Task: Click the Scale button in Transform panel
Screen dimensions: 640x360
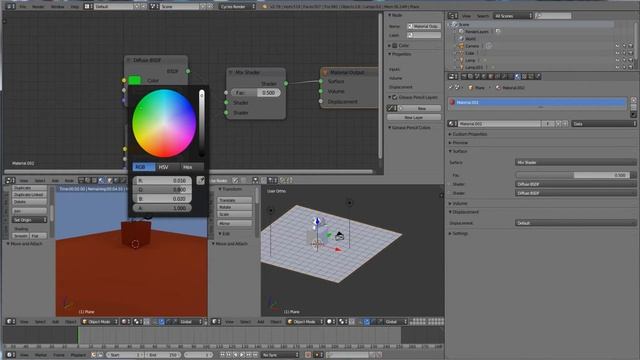Action: click(x=234, y=214)
